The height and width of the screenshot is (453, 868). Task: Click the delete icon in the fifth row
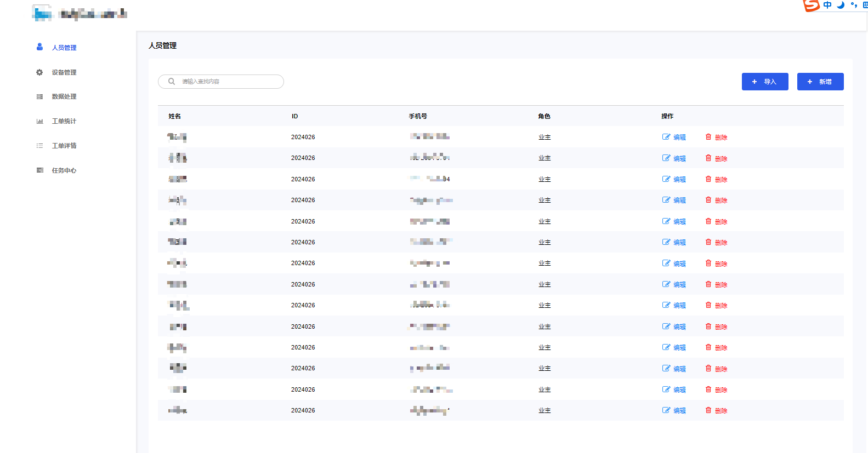point(708,221)
